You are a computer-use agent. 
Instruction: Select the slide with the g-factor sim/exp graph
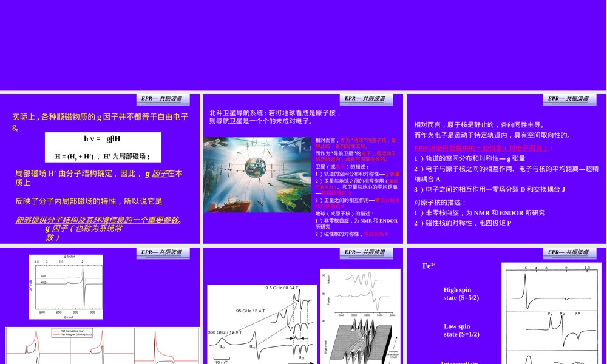click(100, 306)
